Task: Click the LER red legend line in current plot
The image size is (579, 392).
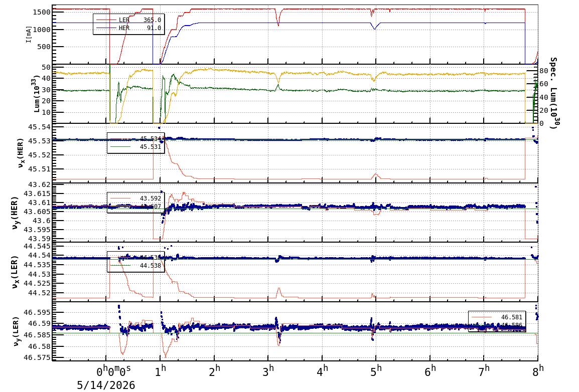Action: pos(105,20)
